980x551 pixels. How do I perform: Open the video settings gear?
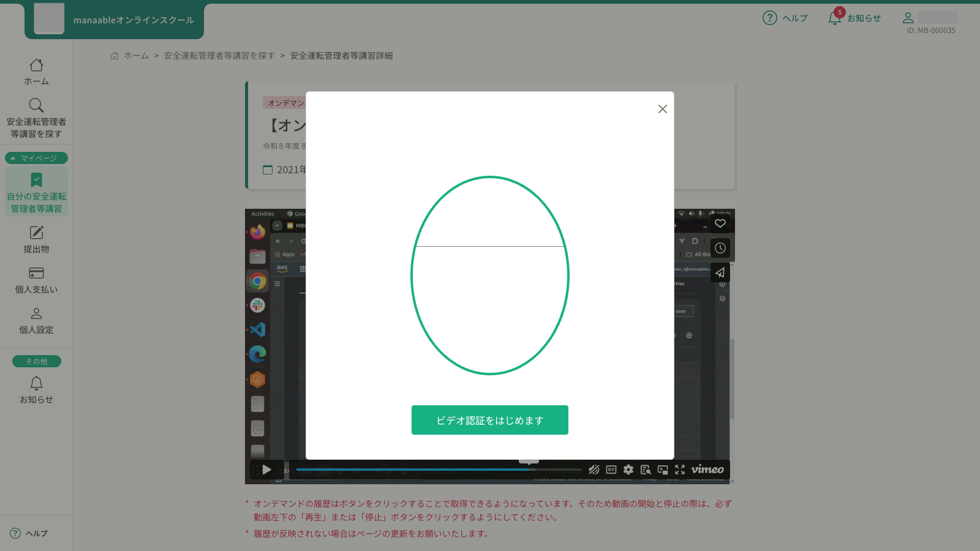[628, 470]
